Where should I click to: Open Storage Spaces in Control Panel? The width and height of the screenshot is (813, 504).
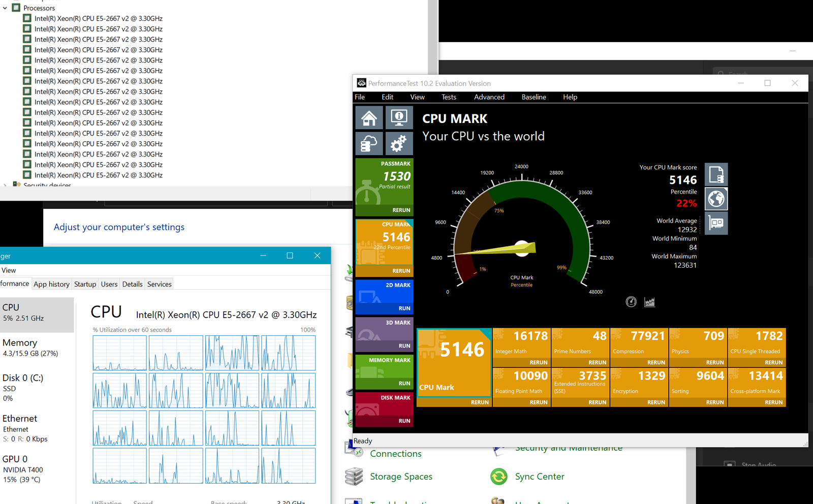click(x=401, y=477)
